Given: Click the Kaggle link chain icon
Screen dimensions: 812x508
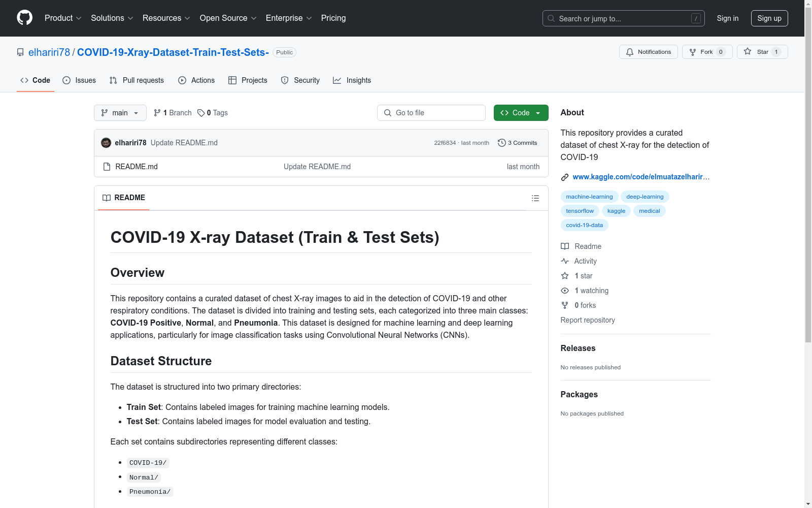Looking at the screenshot, I should (565, 177).
